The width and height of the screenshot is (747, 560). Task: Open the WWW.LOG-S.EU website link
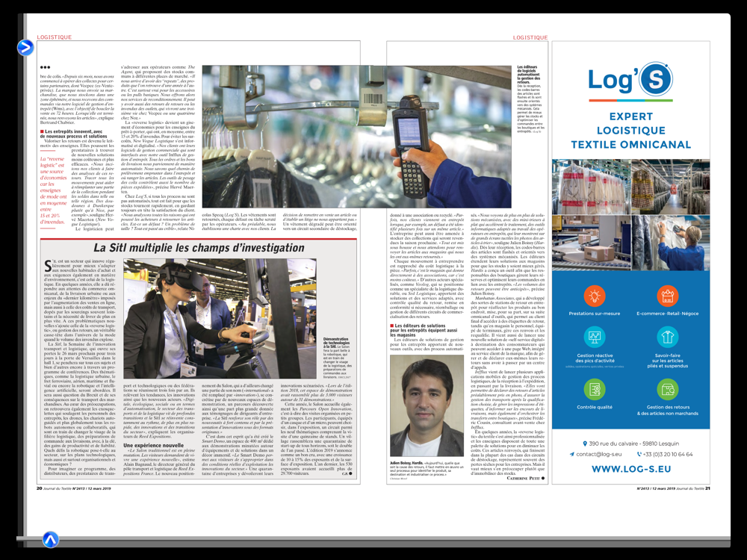[x=630, y=469]
